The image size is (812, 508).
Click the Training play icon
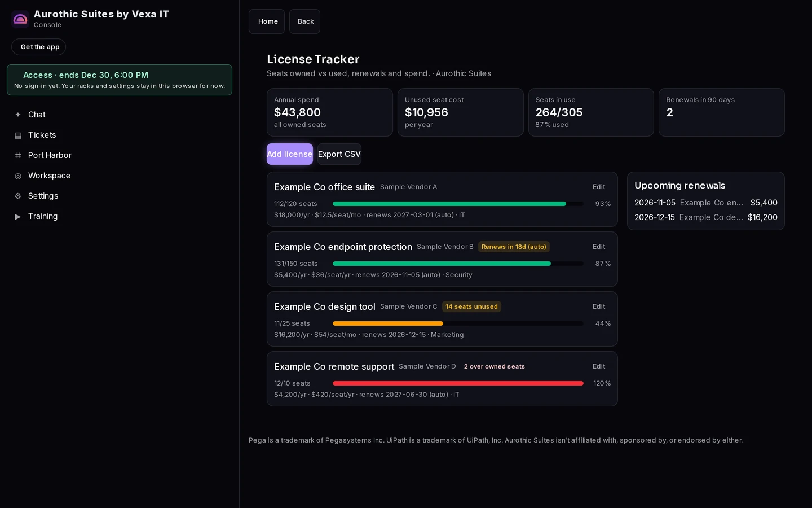[18, 216]
